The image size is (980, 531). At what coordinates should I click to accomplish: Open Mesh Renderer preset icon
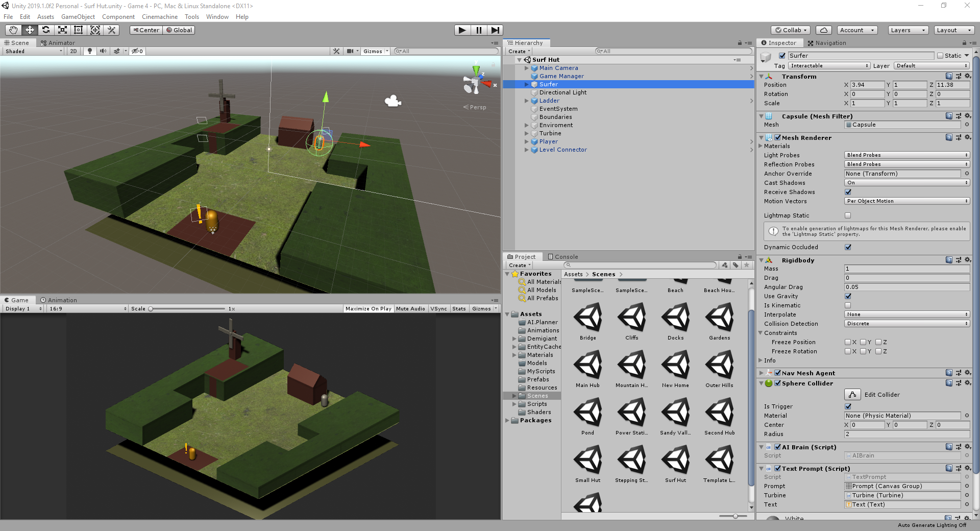pyautogui.click(x=958, y=137)
